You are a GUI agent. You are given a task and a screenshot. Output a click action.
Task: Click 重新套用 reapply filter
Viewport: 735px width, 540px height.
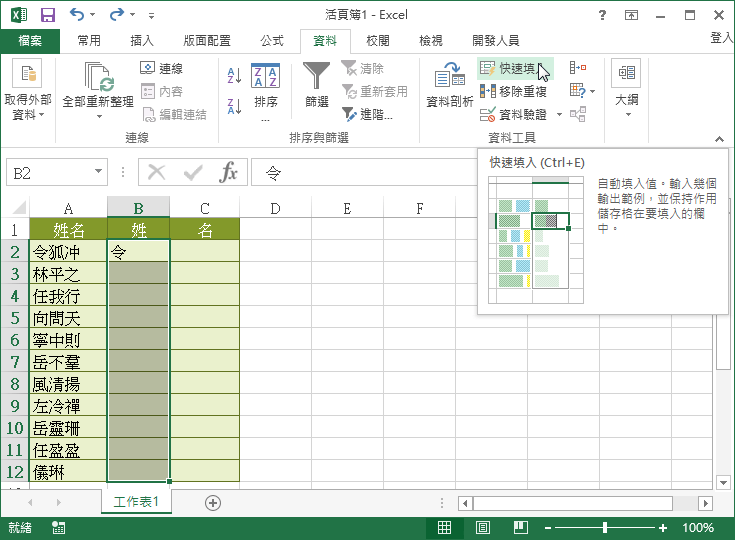pos(375,91)
